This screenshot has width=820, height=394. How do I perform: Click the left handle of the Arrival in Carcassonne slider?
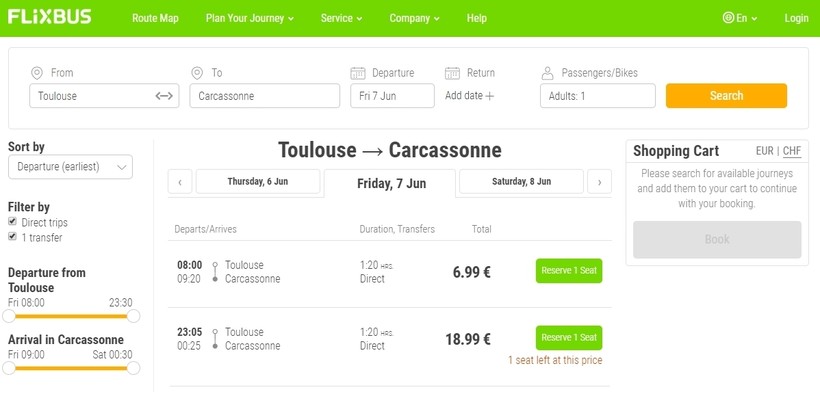[x=9, y=368]
